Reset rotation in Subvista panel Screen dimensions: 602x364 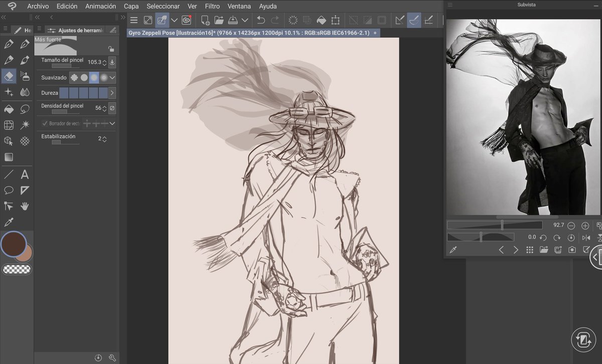(571, 238)
